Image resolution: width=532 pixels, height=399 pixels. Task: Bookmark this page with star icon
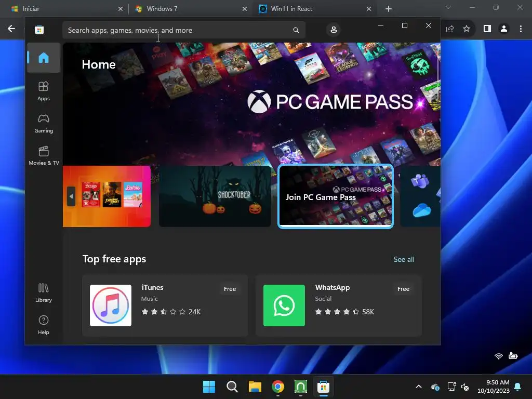(467, 29)
